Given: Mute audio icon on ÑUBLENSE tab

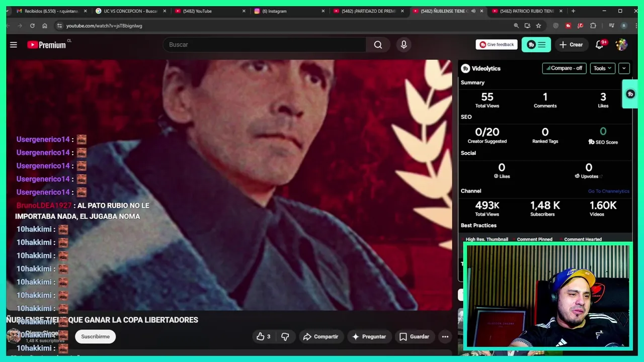Looking at the screenshot, I should coord(473,11).
